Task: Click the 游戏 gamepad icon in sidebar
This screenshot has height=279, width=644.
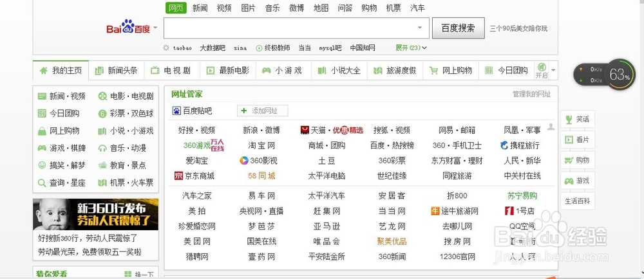Action: pos(569,181)
